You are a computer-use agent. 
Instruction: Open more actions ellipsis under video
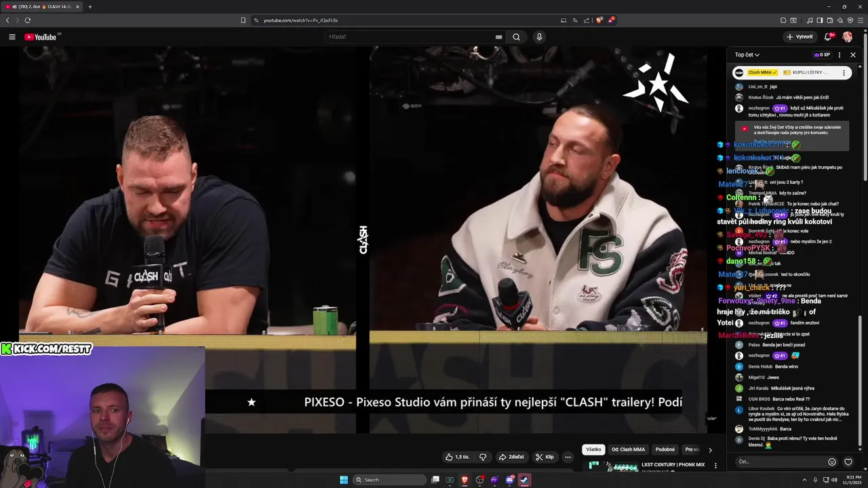[568, 457]
